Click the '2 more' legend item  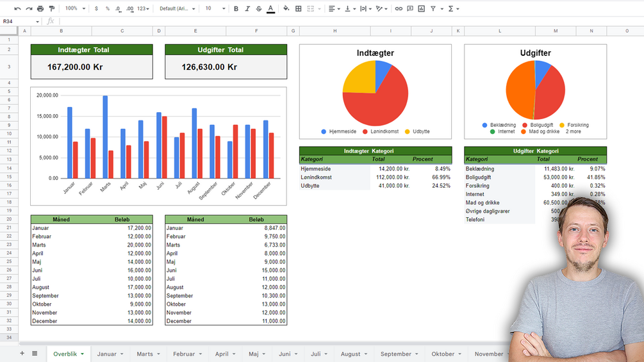[x=573, y=131]
